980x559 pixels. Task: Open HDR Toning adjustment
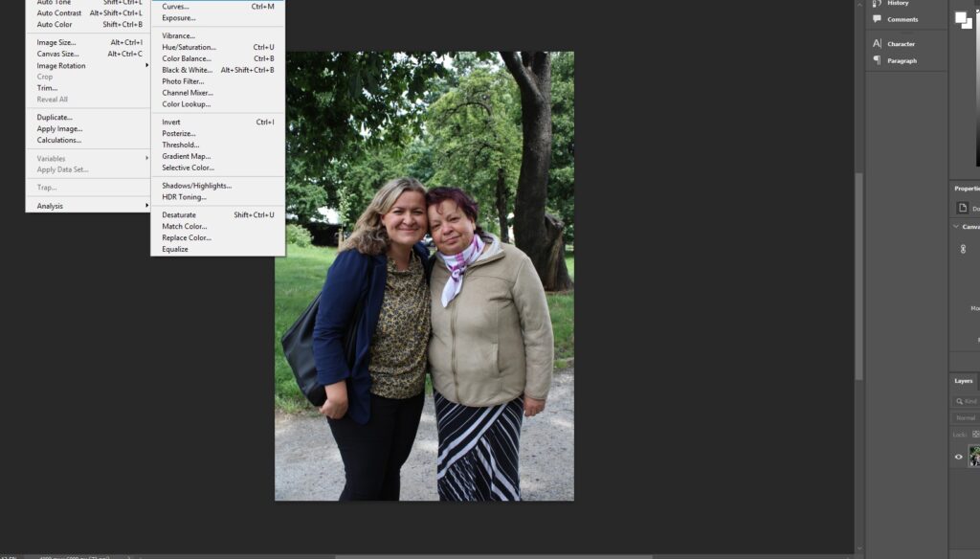[217, 197]
